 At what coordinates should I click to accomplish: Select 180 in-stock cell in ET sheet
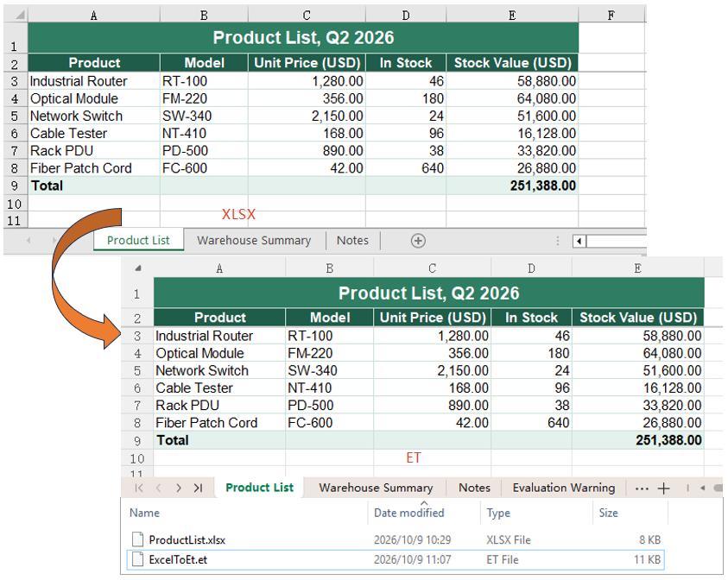[x=532, y=353]
